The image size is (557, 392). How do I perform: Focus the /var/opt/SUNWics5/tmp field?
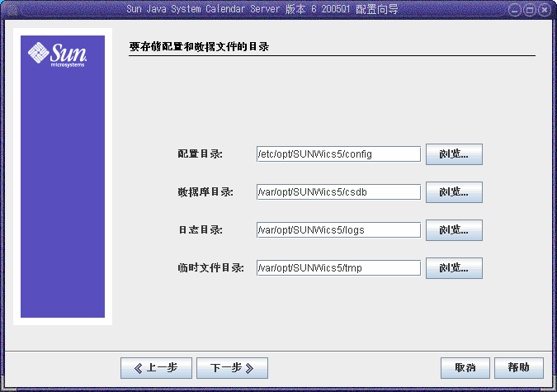338,268
